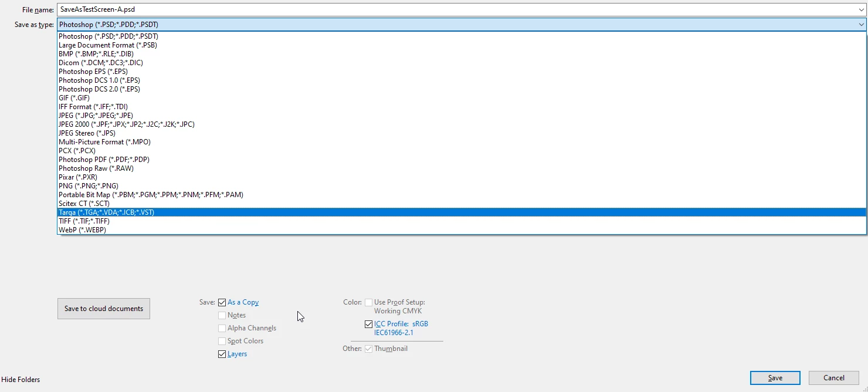Select Dicom (*.DCM) file type
Screen dimensions: 868x392
click(x=462, y=63)
